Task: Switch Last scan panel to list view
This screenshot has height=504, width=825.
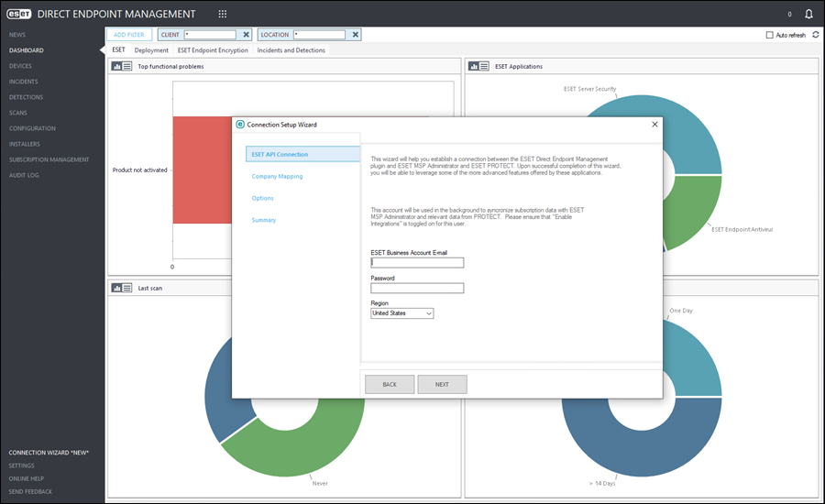Action: 126,289
